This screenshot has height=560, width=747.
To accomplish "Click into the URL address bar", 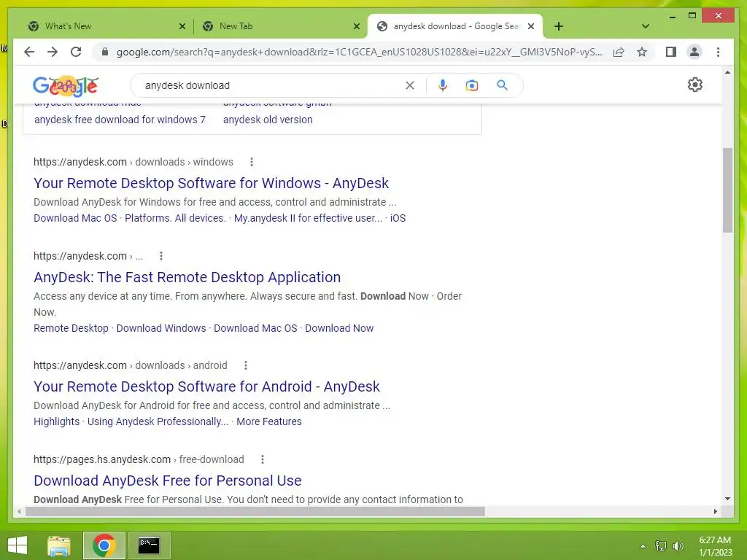I will (x=359, y=52).
